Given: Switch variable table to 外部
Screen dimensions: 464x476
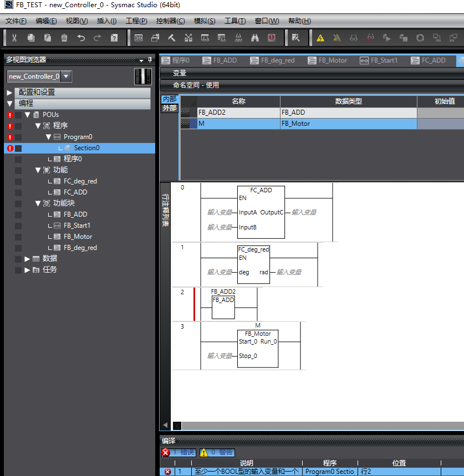Looking at the screenshot, I should 169,108.
